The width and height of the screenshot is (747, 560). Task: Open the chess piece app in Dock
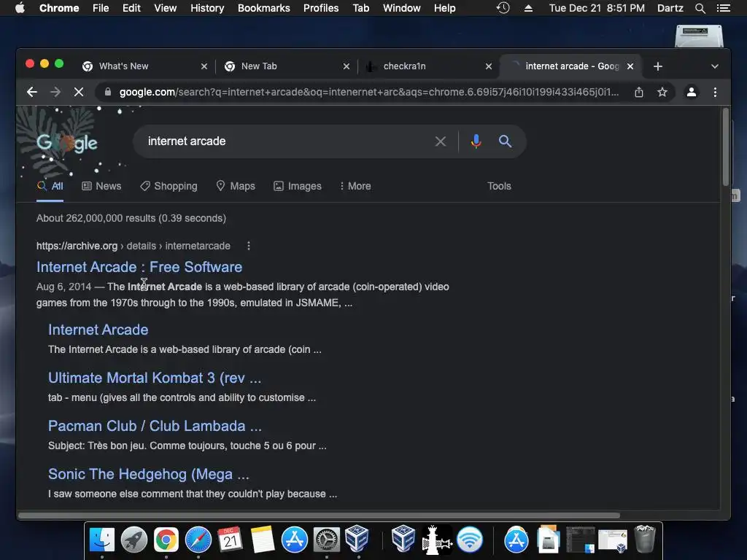436,540
